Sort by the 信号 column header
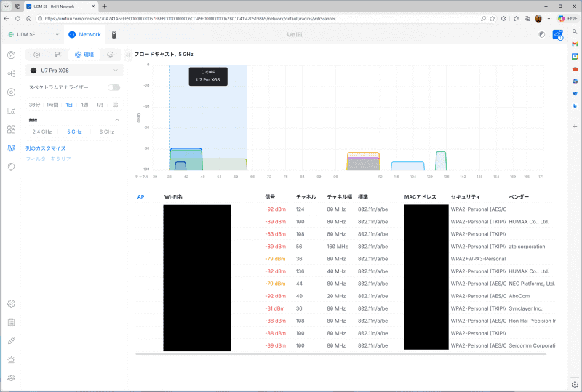 point(270,197)
